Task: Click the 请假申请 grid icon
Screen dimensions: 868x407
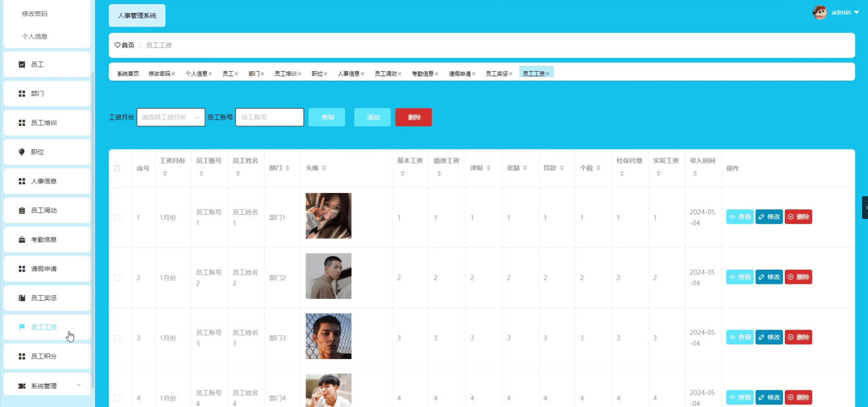Action: 21,269
